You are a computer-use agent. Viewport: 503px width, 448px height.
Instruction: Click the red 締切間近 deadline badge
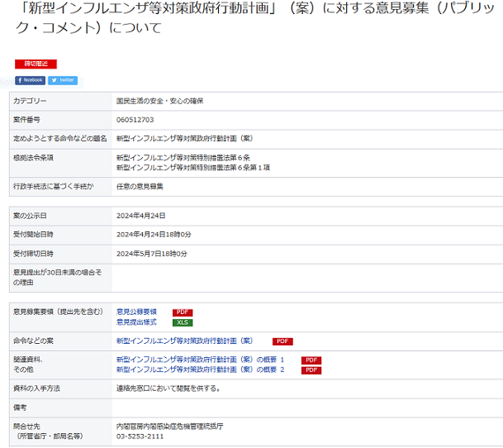click(x=36, y=64)
